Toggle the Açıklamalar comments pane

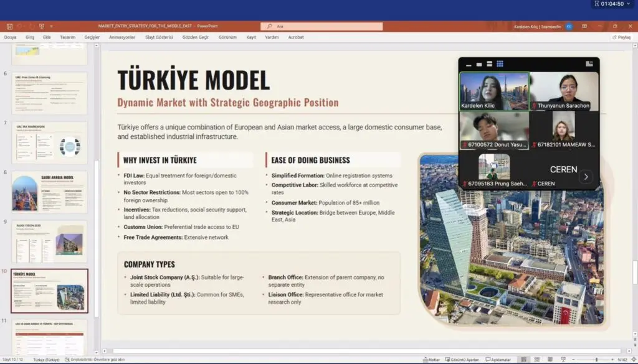[x=498, y=360]
